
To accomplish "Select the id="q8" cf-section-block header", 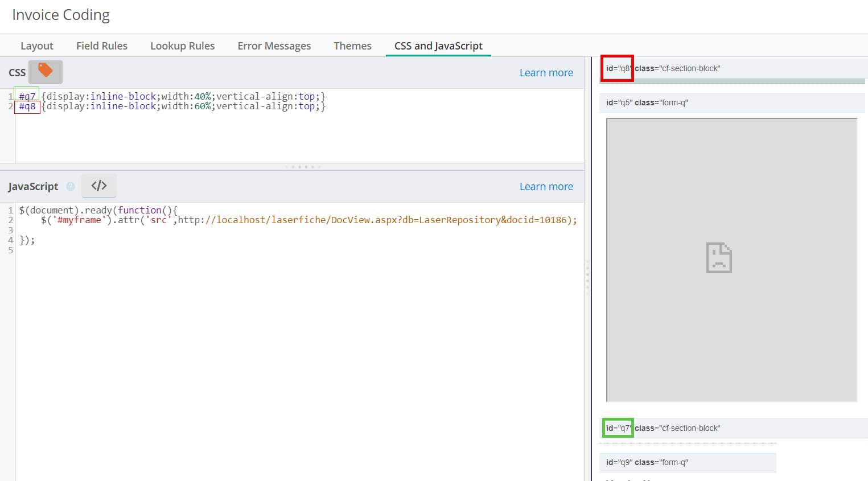I will point(733,68).
